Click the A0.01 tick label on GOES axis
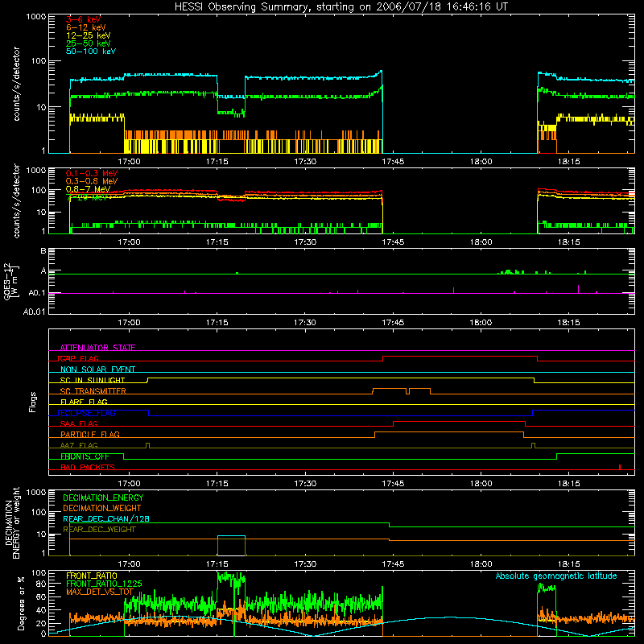The width and height of the screenshot is (644, 644). click(34, 312)
